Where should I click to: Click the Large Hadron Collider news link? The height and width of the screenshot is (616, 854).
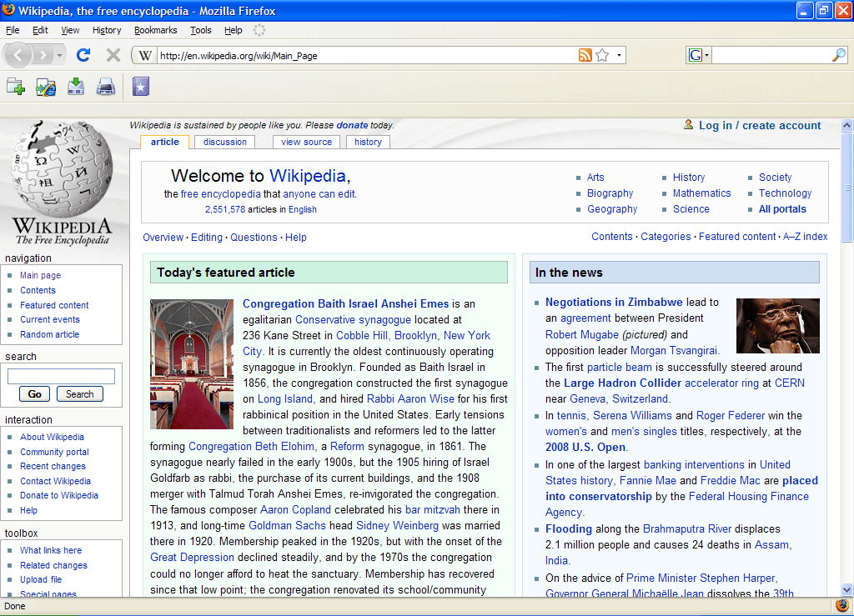click(622, 383)
